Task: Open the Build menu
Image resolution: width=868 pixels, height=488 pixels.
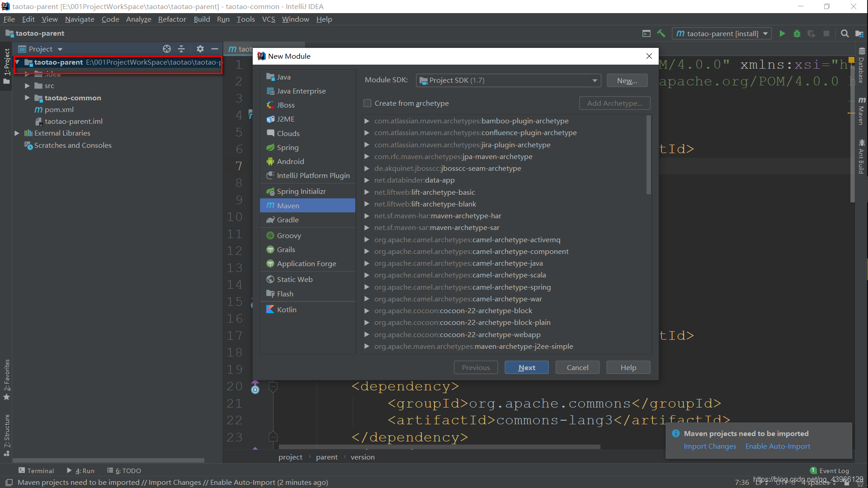Action: coord(202,19)
